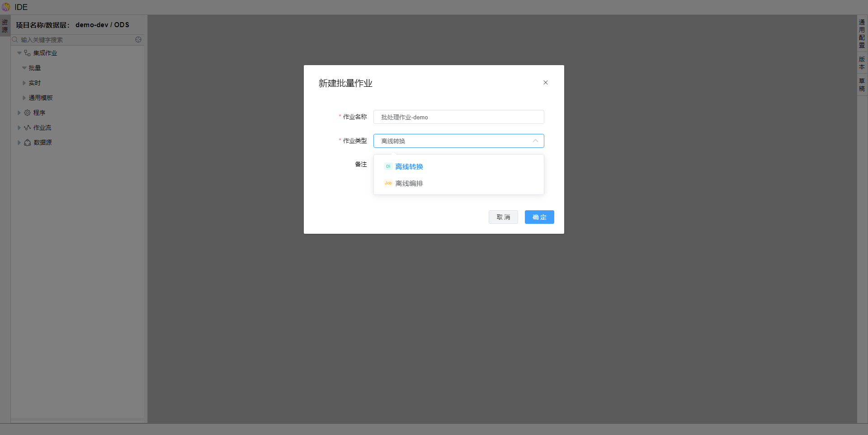Click the DI icon for 离线转换
Screen dimensions: 868x435
[x=388, y=166]
